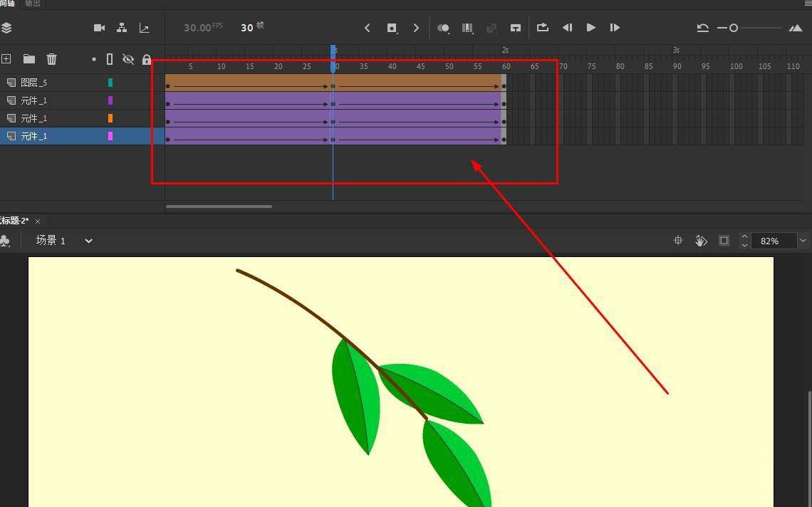
Task: Toggle visibility of all layers eye icon
Action: [128, 60]
